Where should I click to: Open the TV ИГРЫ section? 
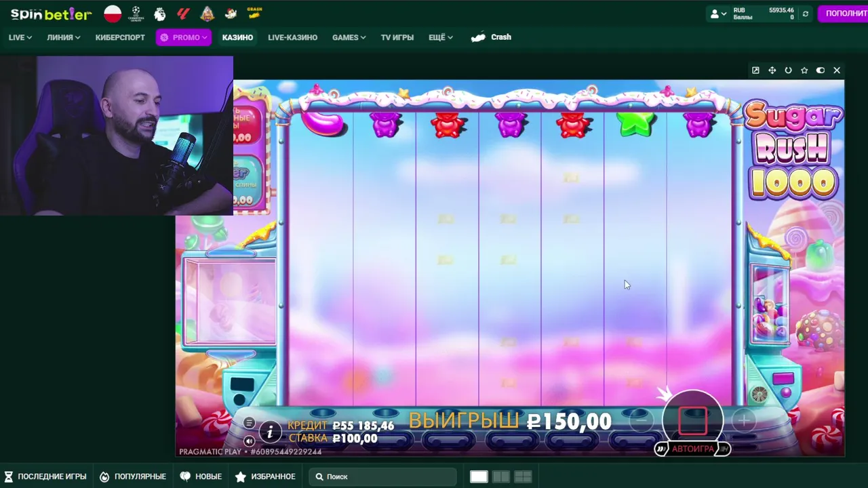coord(397,37)
